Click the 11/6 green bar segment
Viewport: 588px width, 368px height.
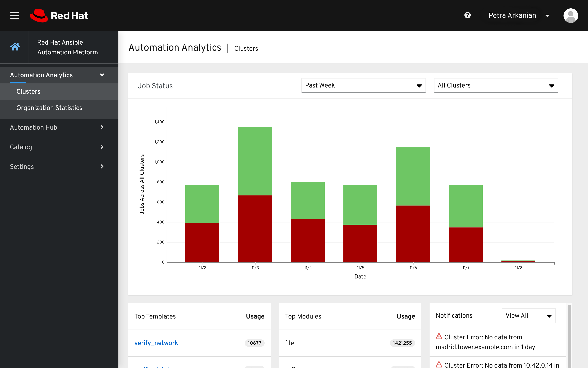point(413,176)
